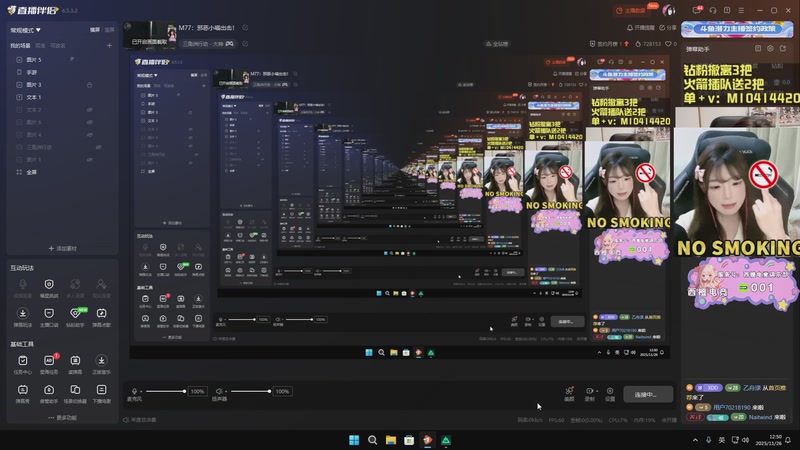Show hidden source 图片 1
This screenshot has width=800, height=450.
coord(90,160)
